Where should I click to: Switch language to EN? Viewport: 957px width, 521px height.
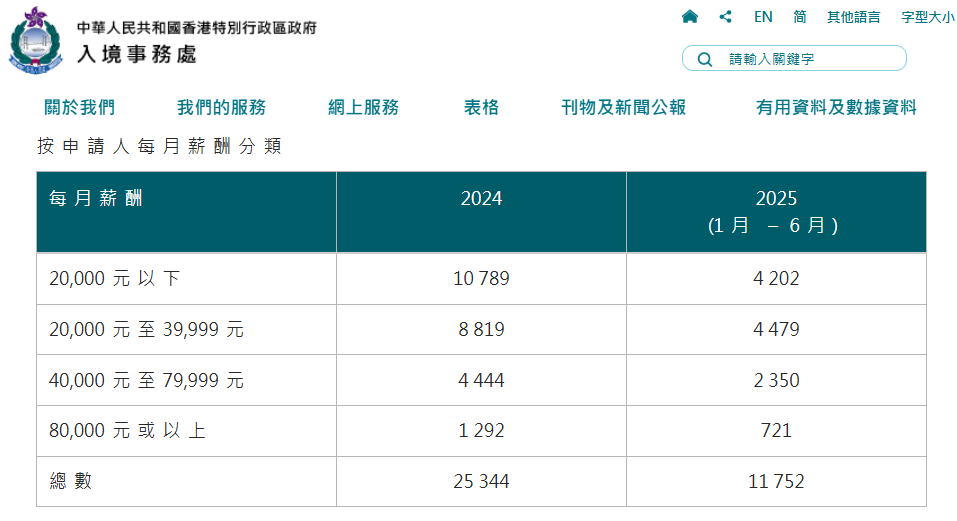click(763, 17)
